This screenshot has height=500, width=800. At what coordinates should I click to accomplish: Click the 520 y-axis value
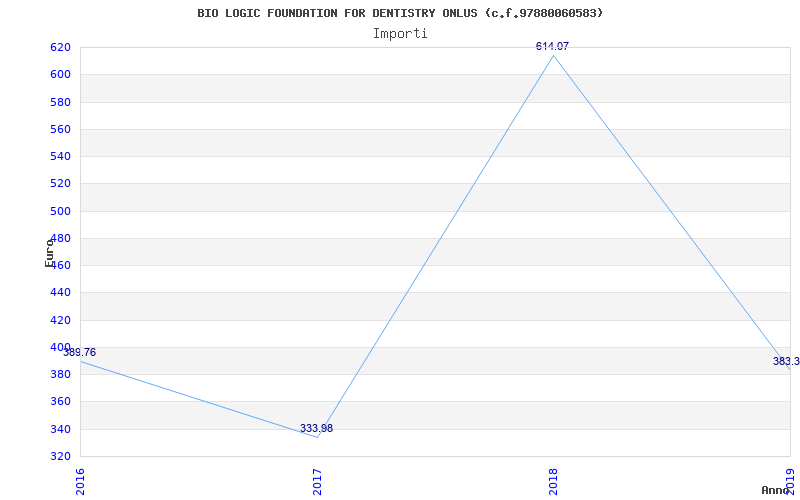[60, 184]
